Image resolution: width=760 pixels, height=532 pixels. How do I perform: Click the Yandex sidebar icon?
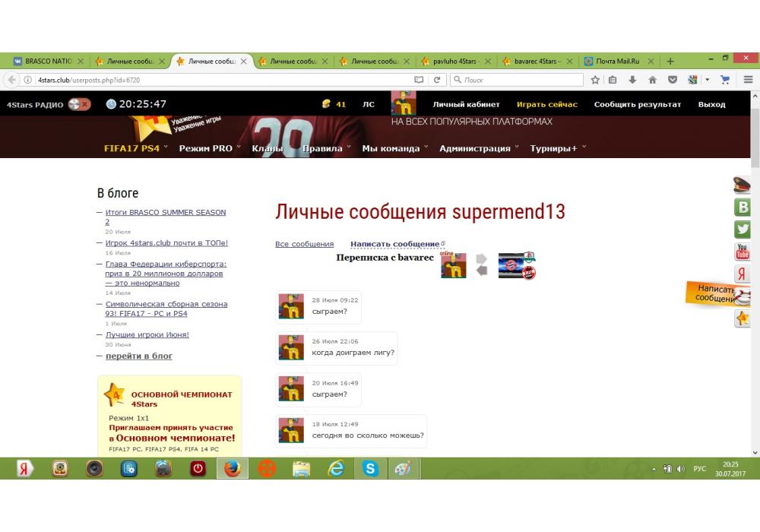[742, 274]
